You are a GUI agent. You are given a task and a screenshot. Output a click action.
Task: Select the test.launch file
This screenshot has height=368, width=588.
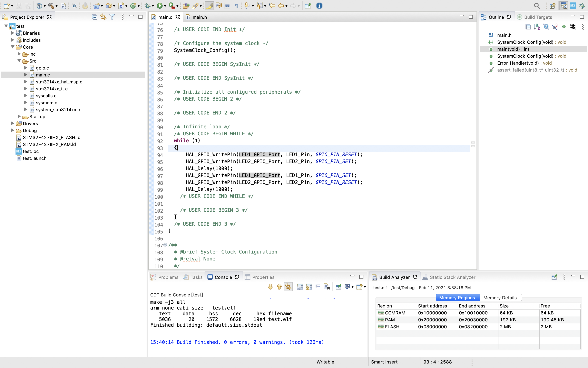pyautogui.click(x=35, y=158)
